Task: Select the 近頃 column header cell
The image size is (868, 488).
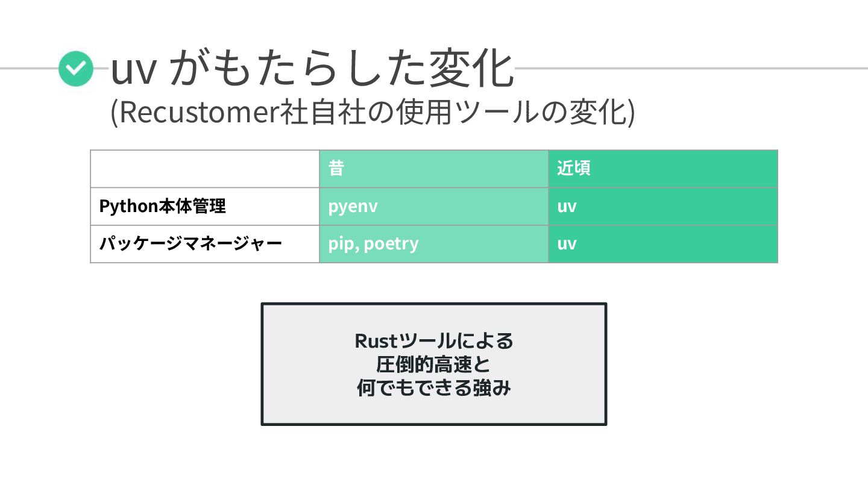Action: [663, 169]
